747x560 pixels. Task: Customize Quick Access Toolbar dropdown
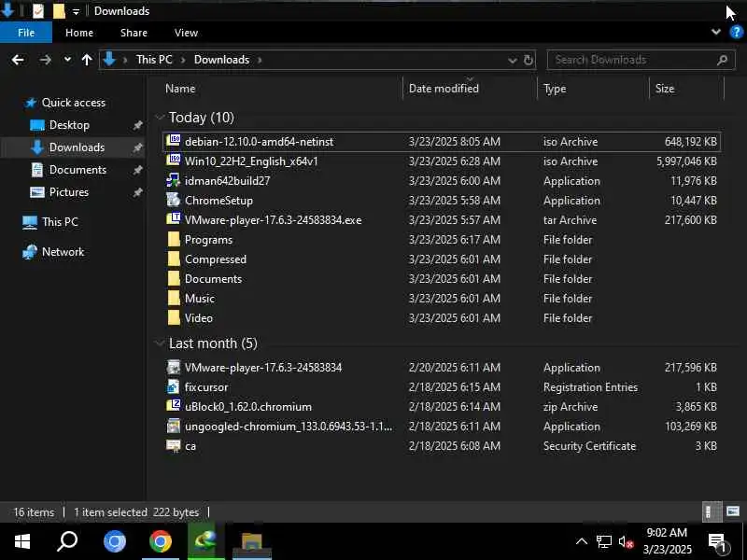(x=76, y=12)
